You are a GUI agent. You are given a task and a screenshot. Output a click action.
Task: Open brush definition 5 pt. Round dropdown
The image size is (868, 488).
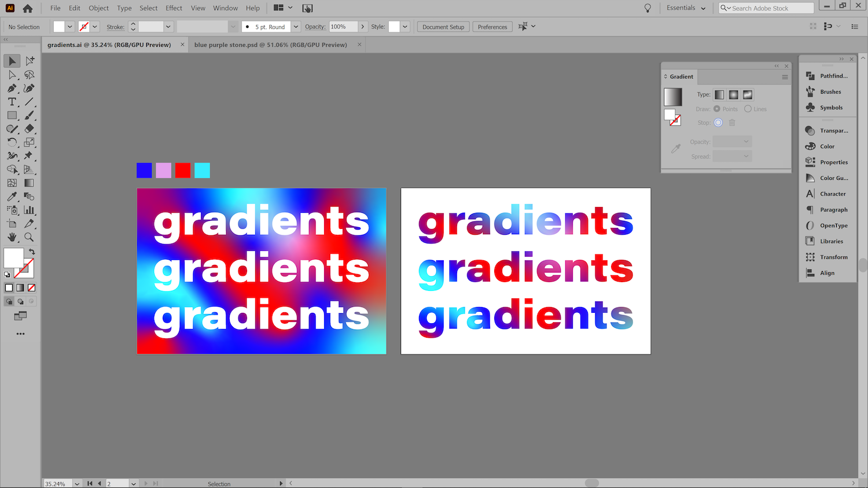296,27
